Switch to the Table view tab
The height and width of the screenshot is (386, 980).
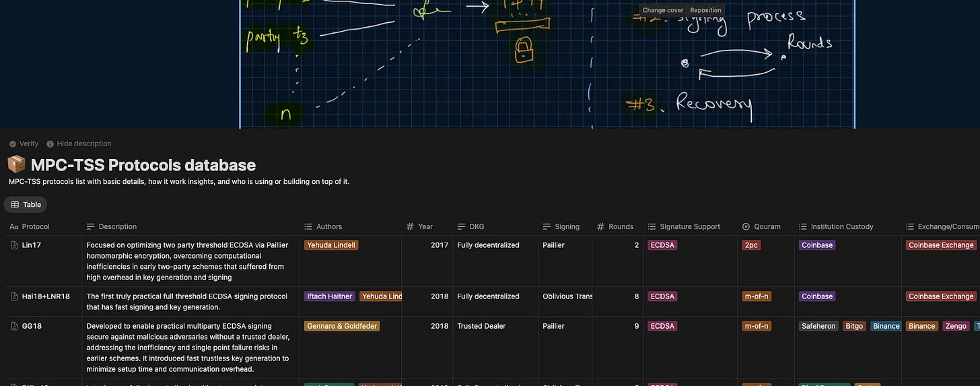tap(26, 205)
